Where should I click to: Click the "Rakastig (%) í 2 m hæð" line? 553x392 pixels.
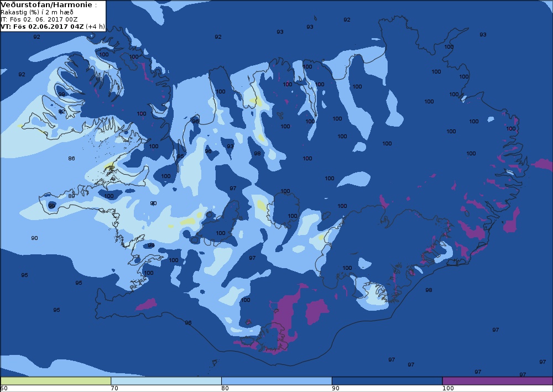pyautogui.click(x=37, y=12)
